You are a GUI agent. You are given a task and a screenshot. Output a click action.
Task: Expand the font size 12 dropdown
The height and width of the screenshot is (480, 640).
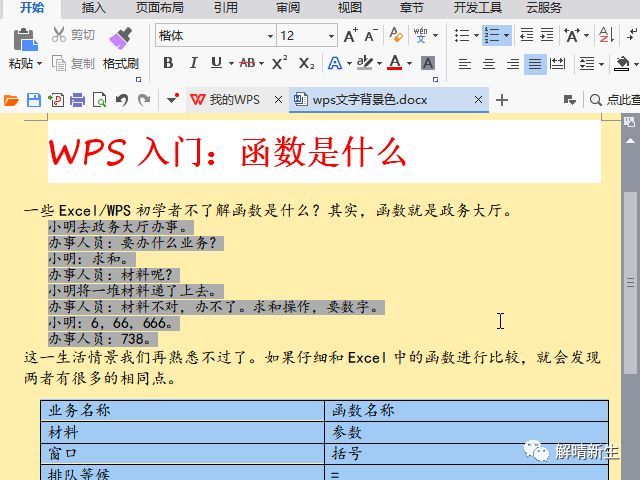click(331, 36)
